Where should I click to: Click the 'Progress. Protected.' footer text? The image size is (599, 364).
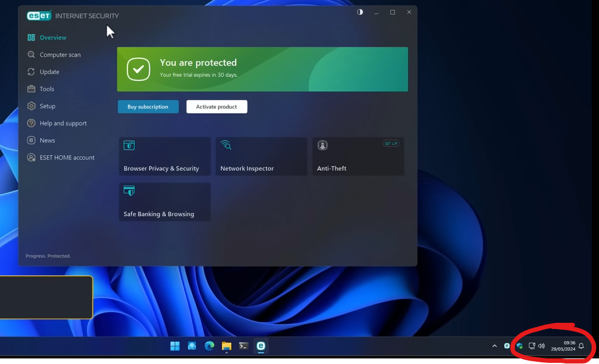(x=48, y=256)
